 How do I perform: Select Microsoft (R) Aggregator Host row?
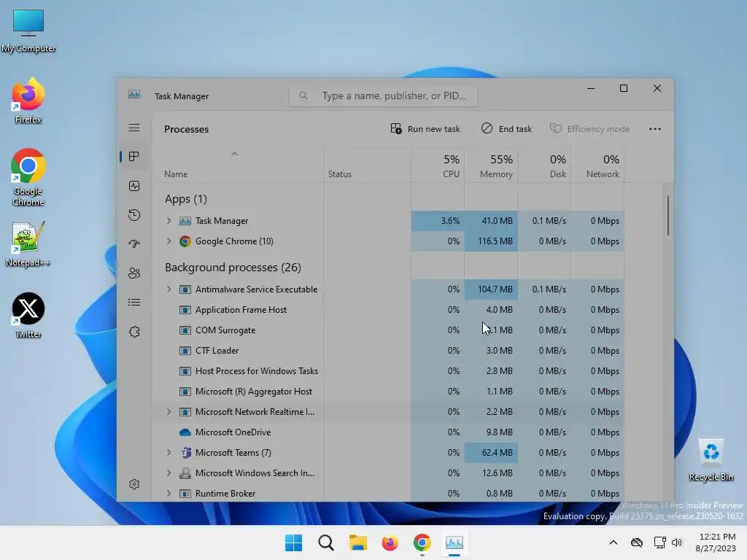pos(388,392)
